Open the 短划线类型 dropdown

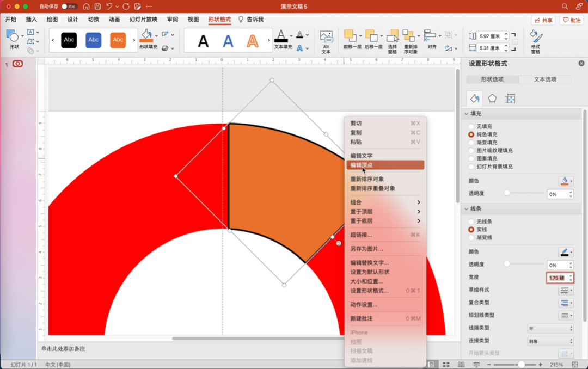566,316
